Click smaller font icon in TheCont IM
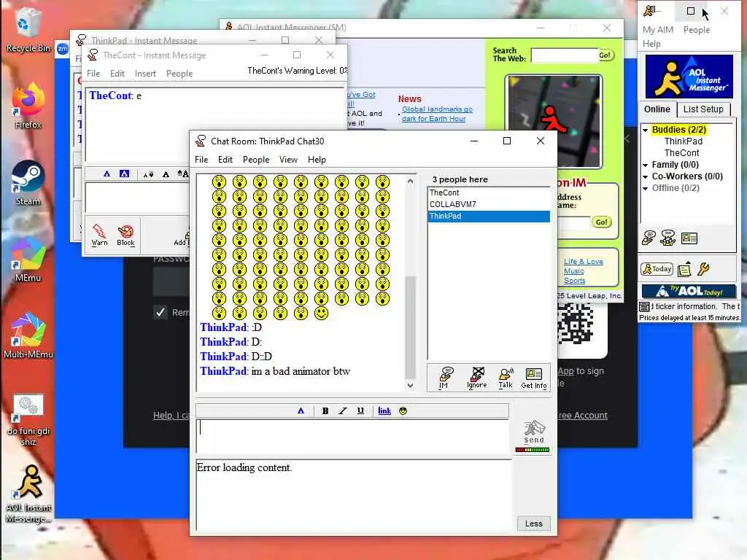The height and width of the screenshot is (560, 747). click(148, 174)
